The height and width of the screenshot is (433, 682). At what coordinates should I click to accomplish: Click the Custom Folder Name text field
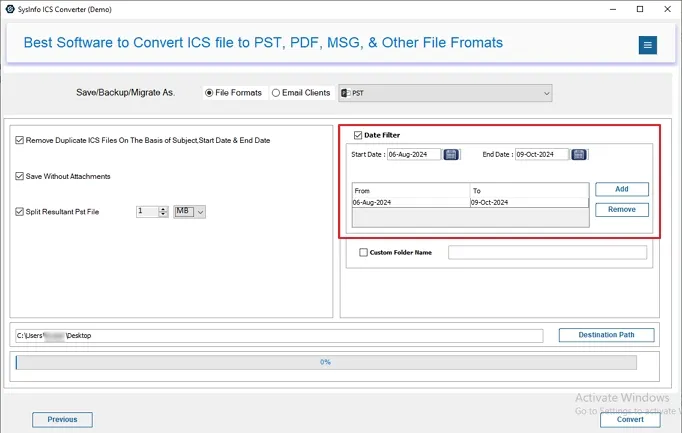(547, 253)
